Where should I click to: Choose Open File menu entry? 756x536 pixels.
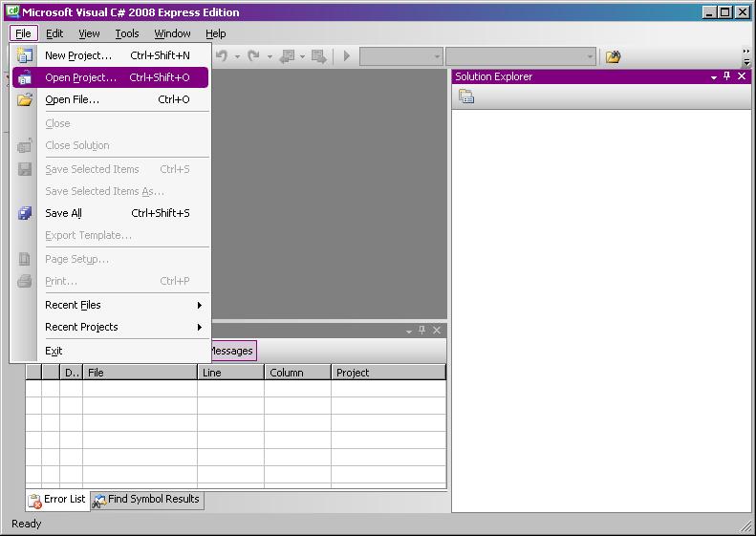110,99
